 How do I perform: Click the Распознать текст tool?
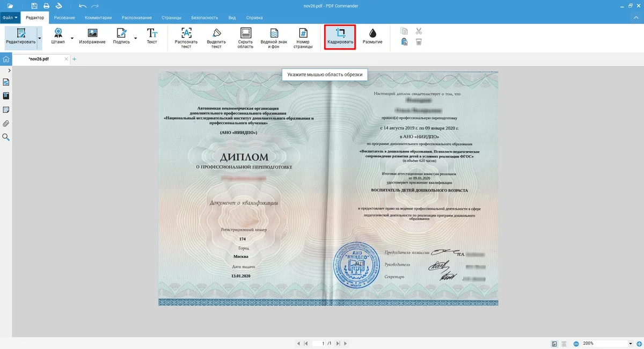186,38
